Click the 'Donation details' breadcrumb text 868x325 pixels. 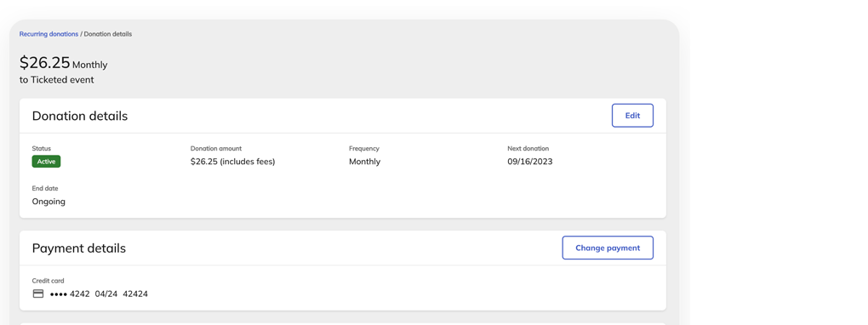(x=108, y=34)
